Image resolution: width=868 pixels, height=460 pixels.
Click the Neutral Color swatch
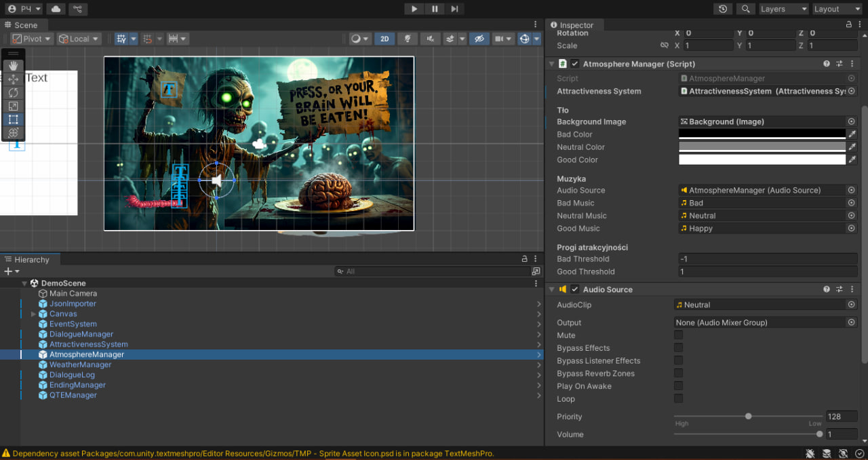(x=762, y=147)
